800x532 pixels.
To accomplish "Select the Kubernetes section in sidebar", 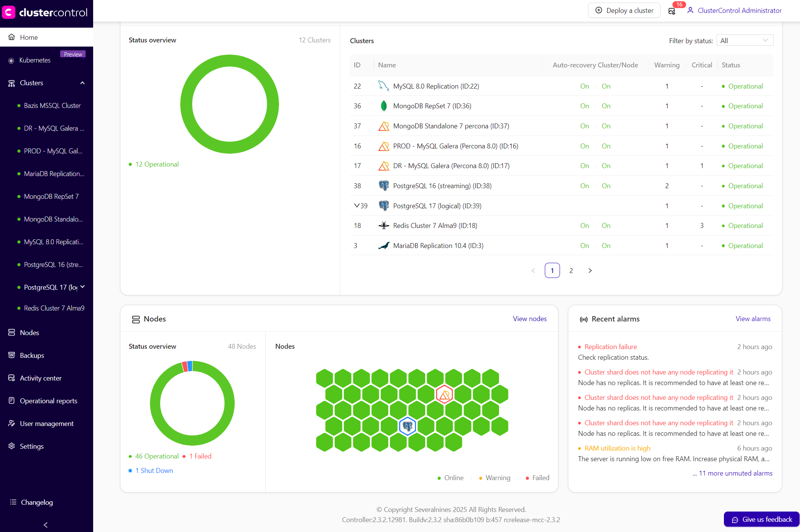I will click(34, 60).
